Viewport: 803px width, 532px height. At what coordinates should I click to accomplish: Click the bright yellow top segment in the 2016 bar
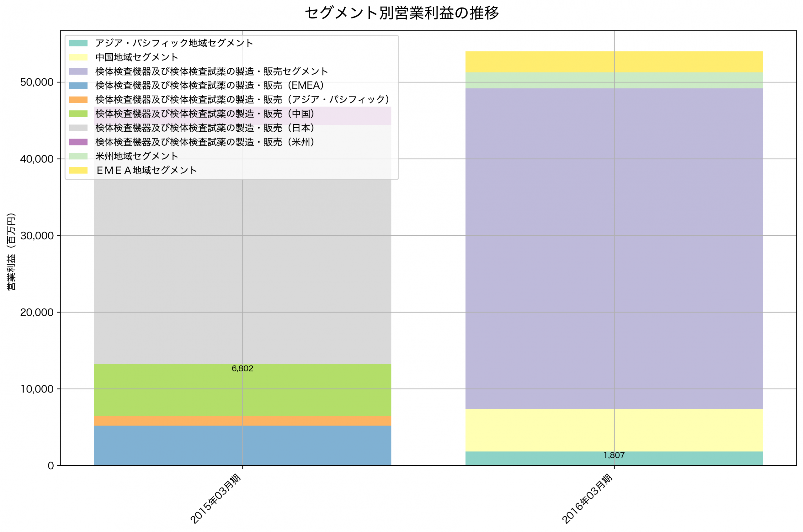click(x=614, y=62)
